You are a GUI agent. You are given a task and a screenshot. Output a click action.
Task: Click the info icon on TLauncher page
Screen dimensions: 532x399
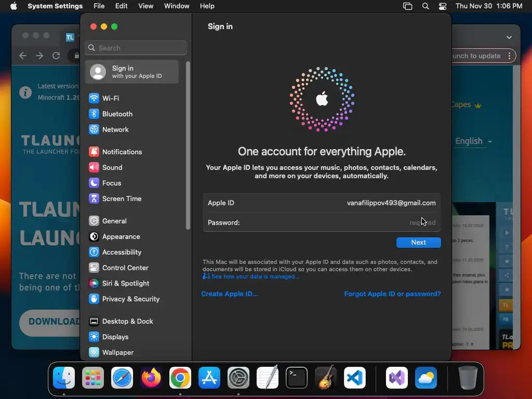coord(25,92)
